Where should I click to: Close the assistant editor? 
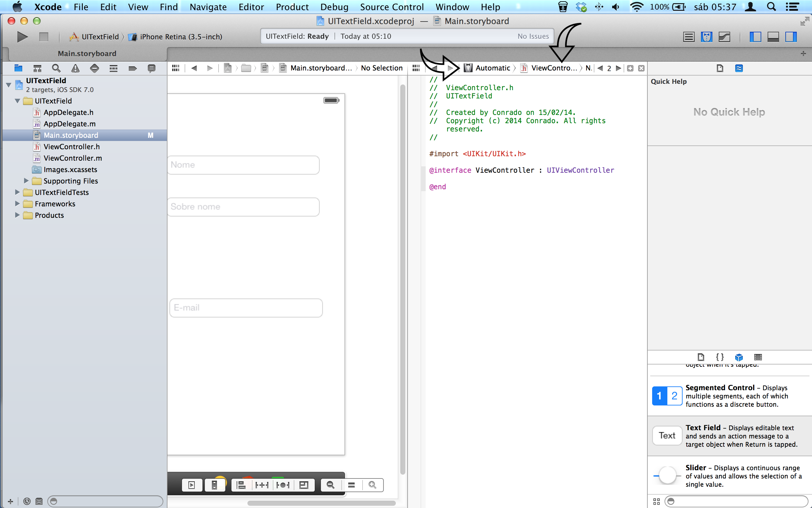click(641, 68)
